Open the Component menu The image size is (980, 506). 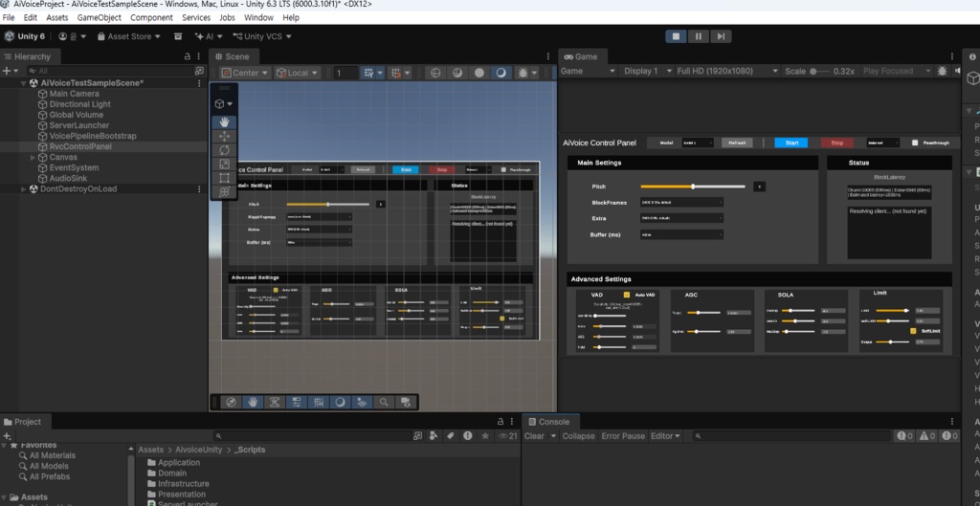click(151, 17)
